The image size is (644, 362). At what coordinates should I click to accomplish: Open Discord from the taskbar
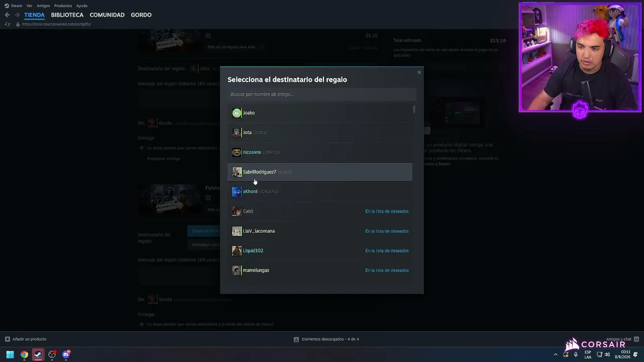(66, 354)
